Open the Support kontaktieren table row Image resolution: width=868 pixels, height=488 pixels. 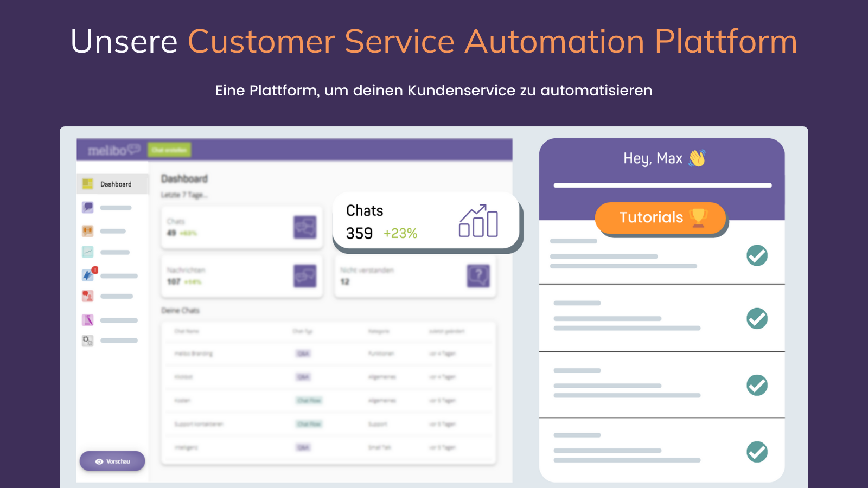(329, 424)
